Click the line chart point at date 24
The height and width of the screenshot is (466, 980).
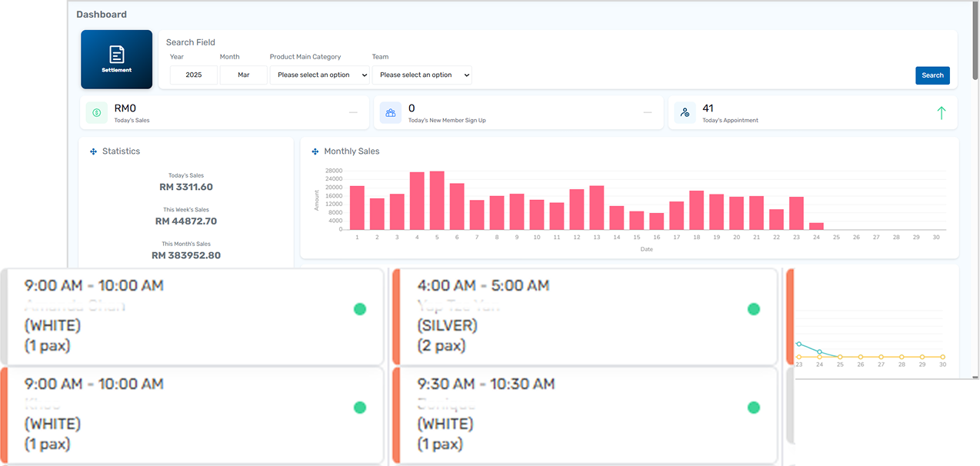point(819,352)
